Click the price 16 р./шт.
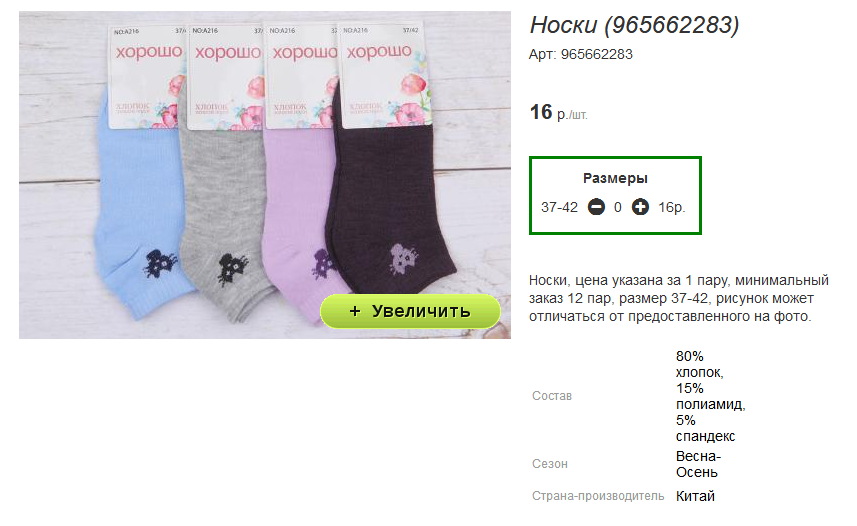The width and height of the screenshot is (857, 526). point(558,113)
